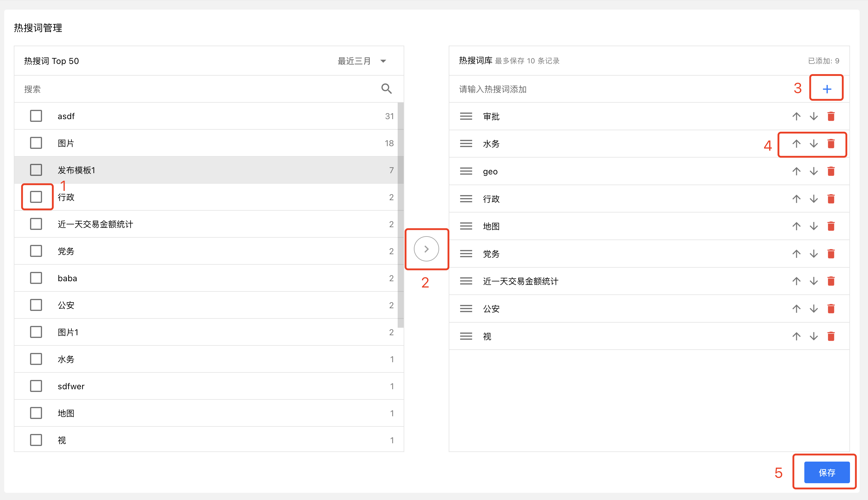Move 审批 down with the arrow
This screenshot has height=500, width=868.
[x=813, y=116]
